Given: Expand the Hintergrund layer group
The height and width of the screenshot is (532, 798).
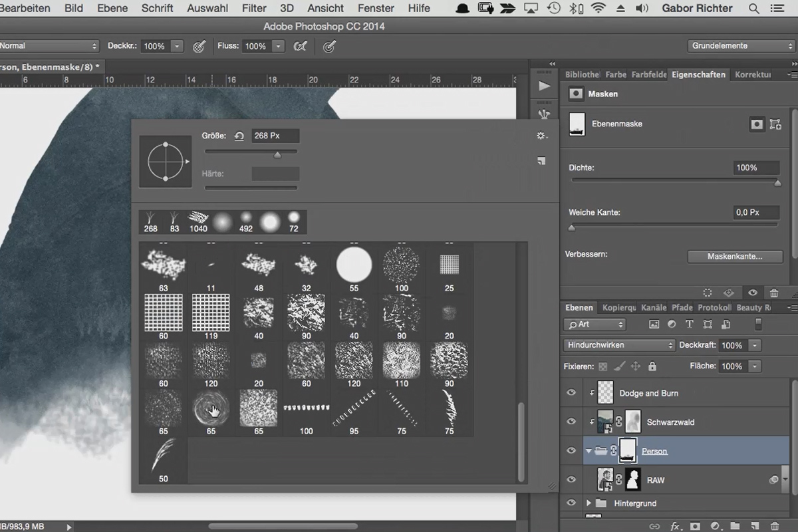Looking at the screenshot, I should [x=589, y=503].
